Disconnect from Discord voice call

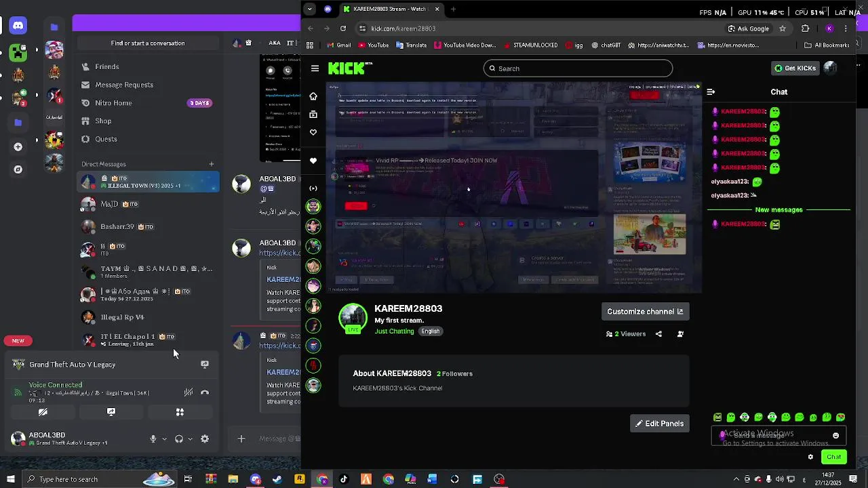205,392
